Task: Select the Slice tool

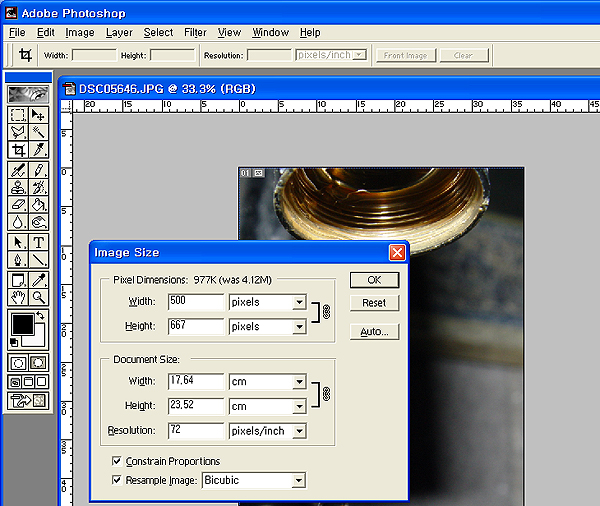Action: [38, 149]
